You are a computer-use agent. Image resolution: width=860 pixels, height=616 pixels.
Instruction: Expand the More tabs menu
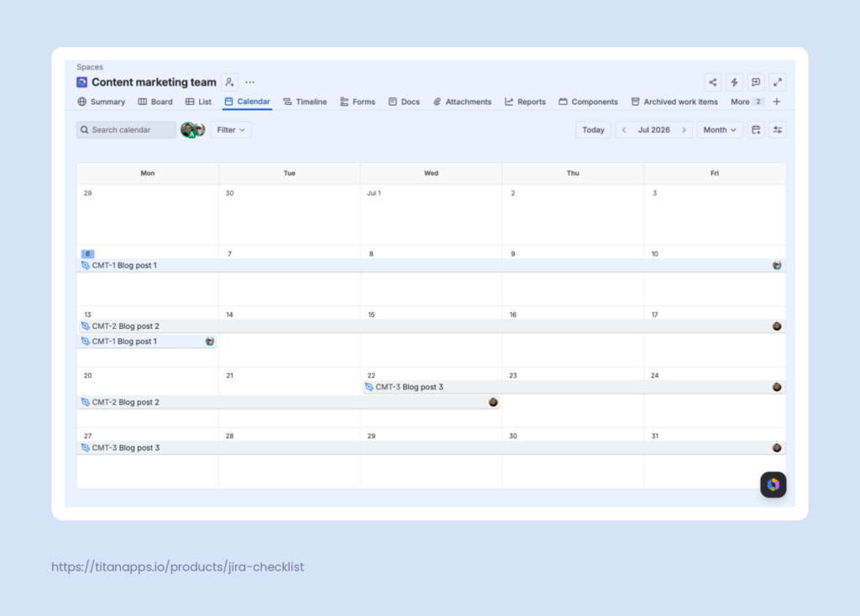746,102
